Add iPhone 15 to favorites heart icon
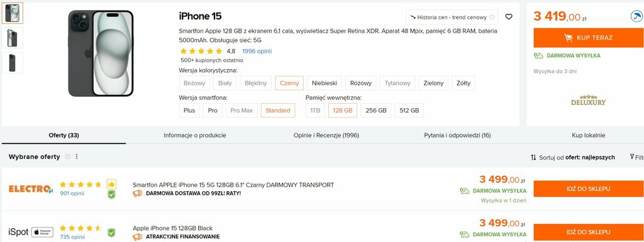Viewport: 644px width, 242px height. coord(508,17)
